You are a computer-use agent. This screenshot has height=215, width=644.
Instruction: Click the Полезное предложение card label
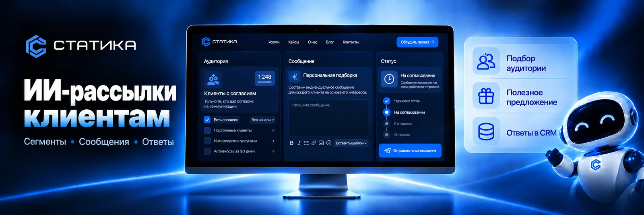[x=532, y=97]
